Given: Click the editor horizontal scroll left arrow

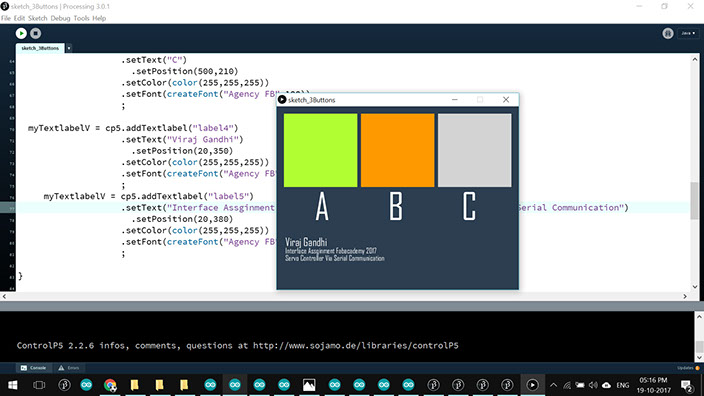Looking at the screenshot, I should (x=4, y=296).
